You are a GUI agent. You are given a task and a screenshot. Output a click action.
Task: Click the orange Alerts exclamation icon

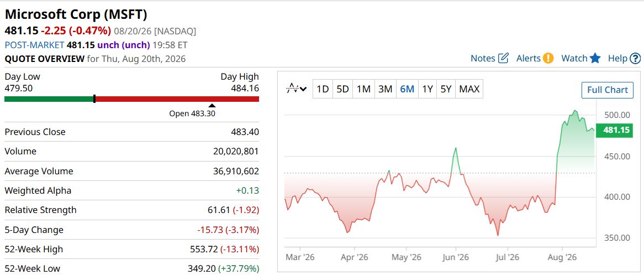click(548, 58)
